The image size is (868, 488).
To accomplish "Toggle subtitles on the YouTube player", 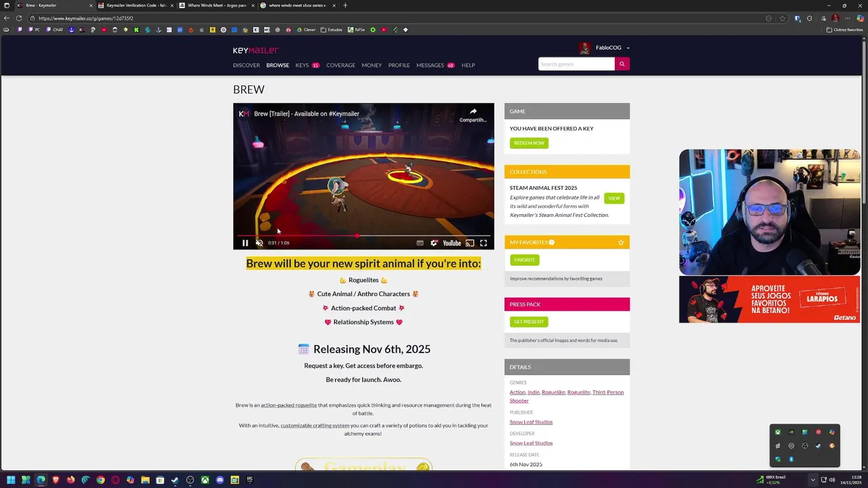I will [420, 243].
